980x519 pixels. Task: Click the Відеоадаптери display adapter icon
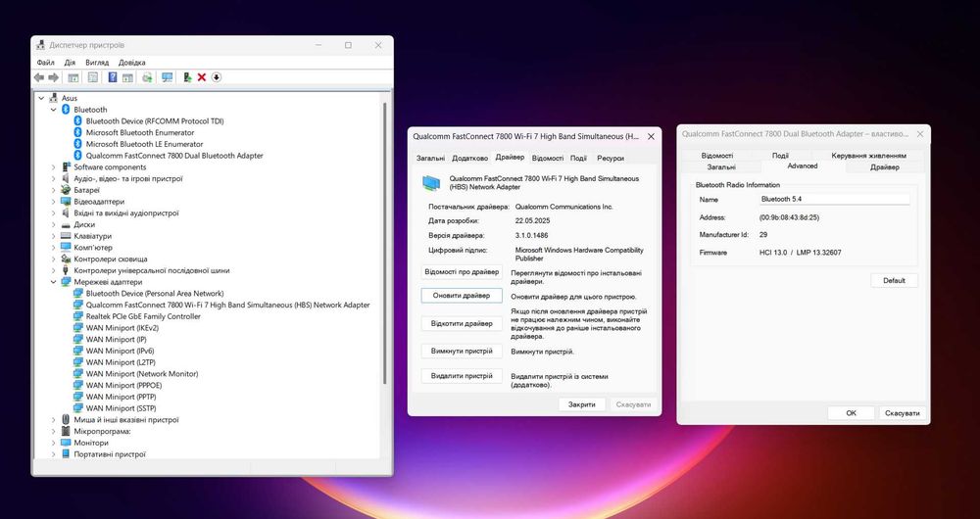tap(66, 201)
